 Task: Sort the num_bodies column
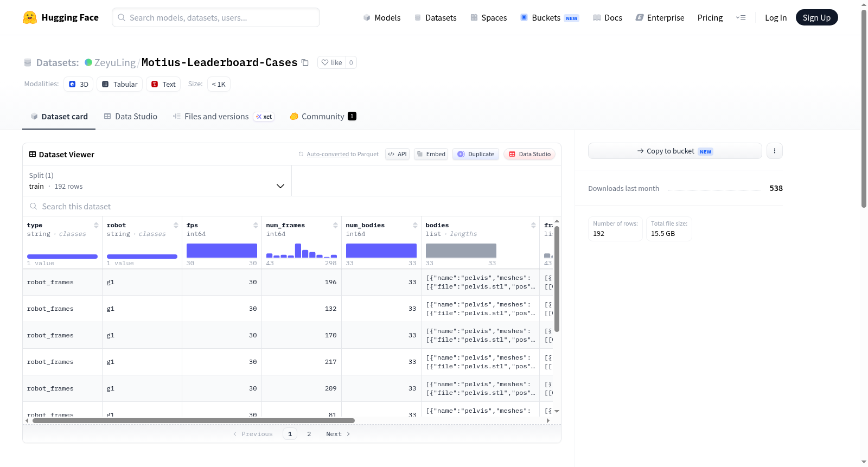(x=415, y=225)
